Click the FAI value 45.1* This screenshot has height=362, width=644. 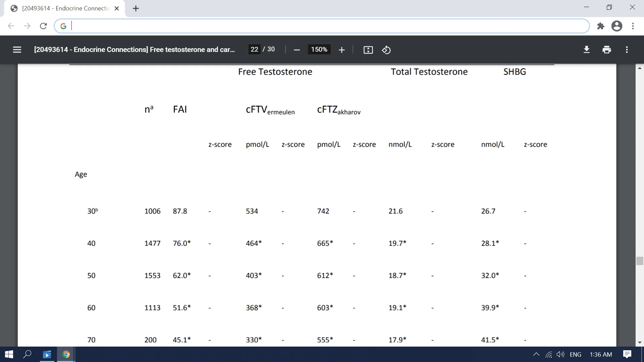coord(182,340)
